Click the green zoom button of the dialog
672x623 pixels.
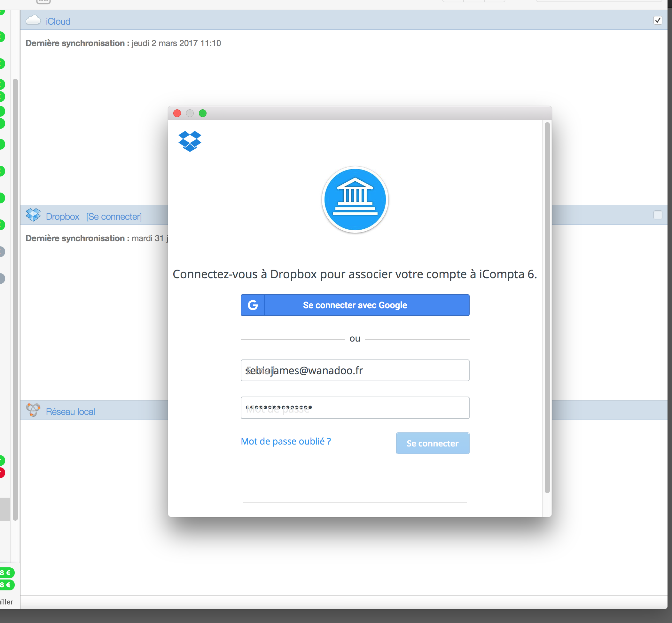tap(203, 113)
